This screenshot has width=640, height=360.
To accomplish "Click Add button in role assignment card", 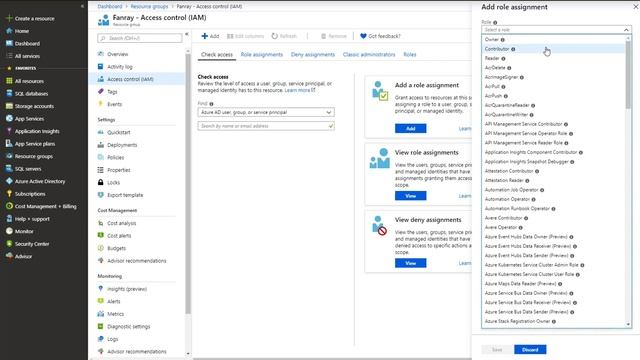I will [411, 129].
